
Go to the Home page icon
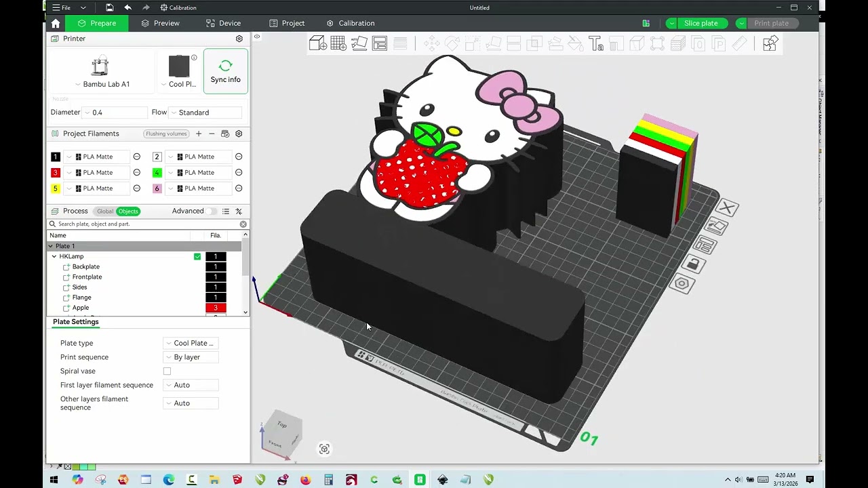tap(56, 23)
